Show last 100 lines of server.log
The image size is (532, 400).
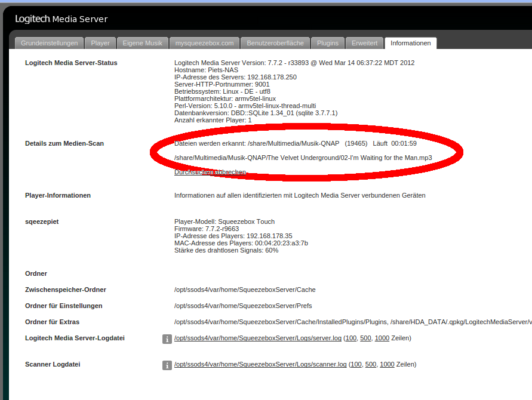pyautogui.click(x=350, y=338)
